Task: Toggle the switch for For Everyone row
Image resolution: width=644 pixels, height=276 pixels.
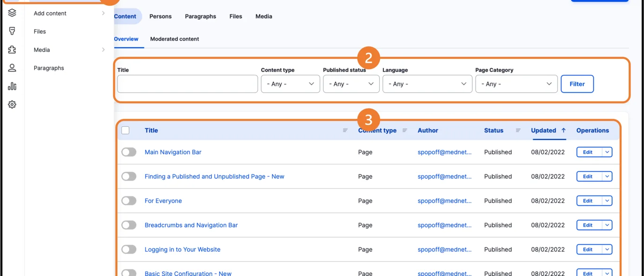Action: coord(129,201)
